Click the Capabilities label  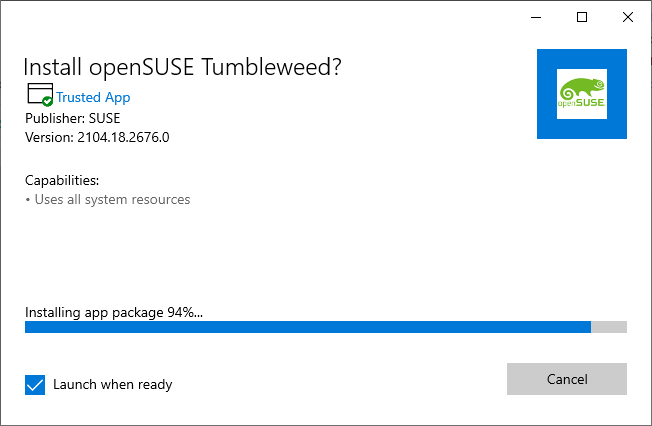click(62, 181)
